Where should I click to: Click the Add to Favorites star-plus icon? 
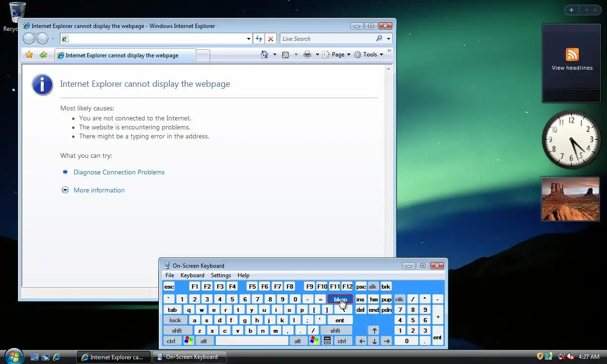(x=43, y=55)
